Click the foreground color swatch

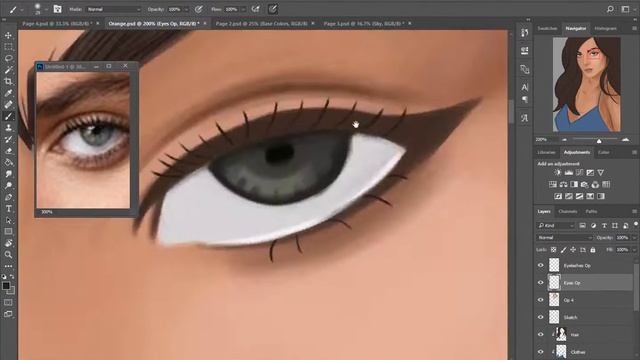tap(6, 286)
